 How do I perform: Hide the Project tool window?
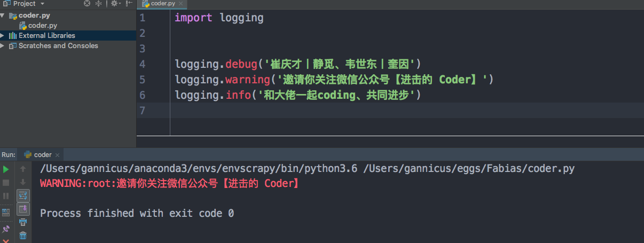click(128, 4)
